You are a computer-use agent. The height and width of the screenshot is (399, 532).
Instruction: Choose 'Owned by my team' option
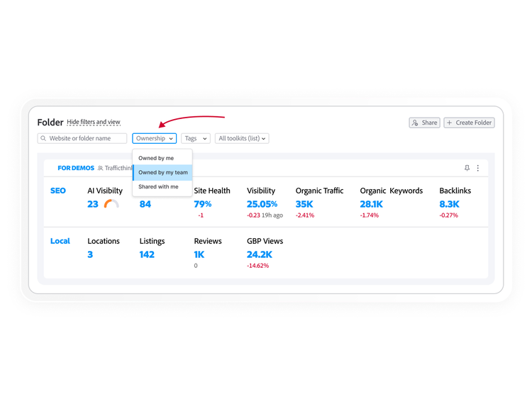[x=162, y=172]
